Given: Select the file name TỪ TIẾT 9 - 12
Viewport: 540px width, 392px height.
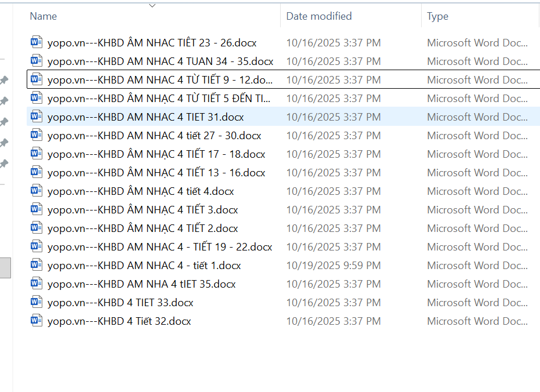Looking at the screenshot, I should click(160, 80).
